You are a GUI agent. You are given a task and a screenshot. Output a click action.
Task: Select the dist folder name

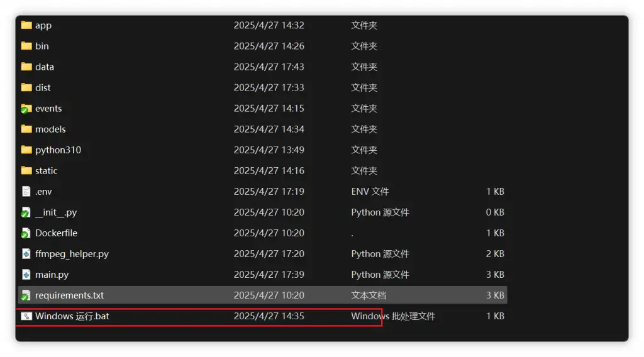click(x=43, y=87)
